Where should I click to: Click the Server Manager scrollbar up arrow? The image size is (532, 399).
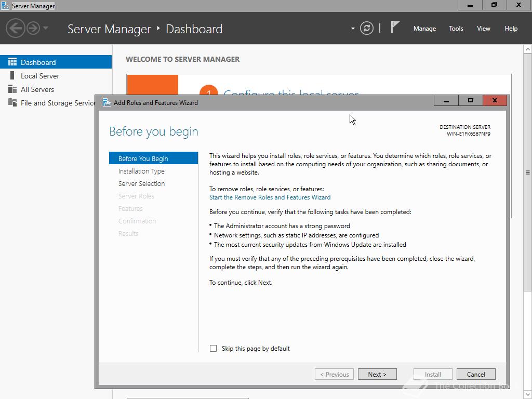(528, 49)
